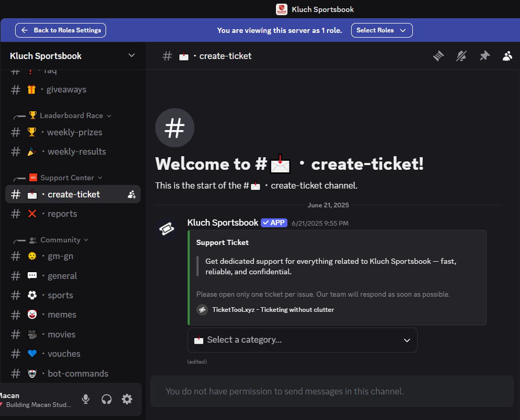Open Select a category dropdown
The width and height of the screenshot is (520, 420).
click(x=302, y=340)
